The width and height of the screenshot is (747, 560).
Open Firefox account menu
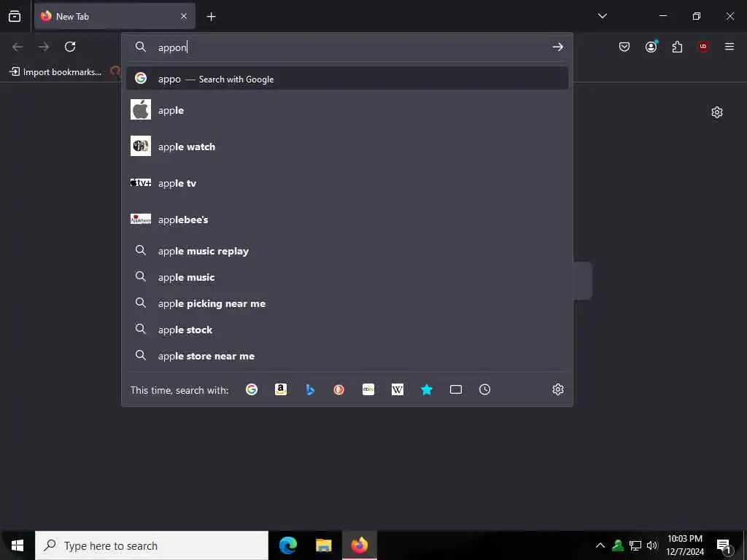point(651,47)
